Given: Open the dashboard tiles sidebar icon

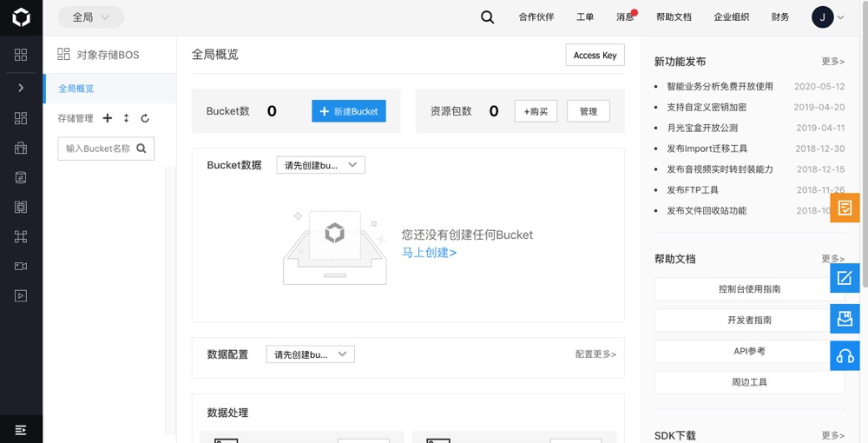Looking at the screenshot, I should 21,118.
